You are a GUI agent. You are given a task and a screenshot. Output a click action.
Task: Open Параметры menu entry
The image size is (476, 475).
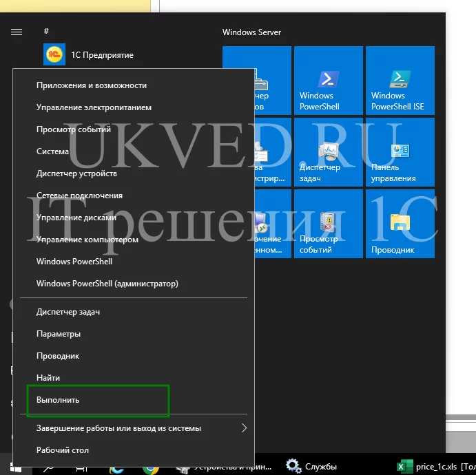tap(134, 334)
